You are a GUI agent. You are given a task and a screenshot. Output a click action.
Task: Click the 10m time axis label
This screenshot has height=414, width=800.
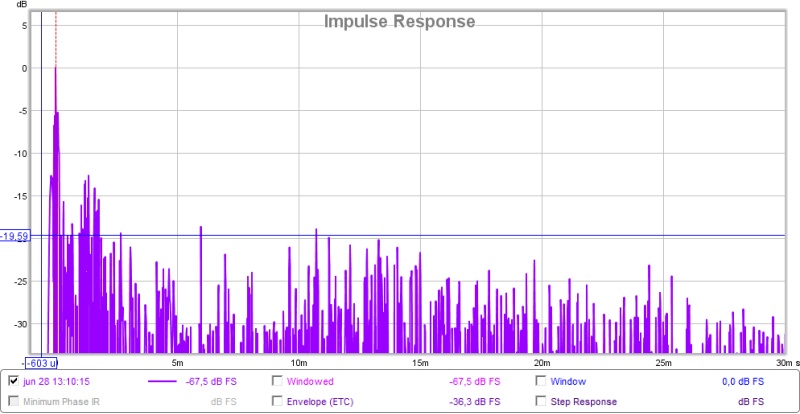(x=298, y=363)
